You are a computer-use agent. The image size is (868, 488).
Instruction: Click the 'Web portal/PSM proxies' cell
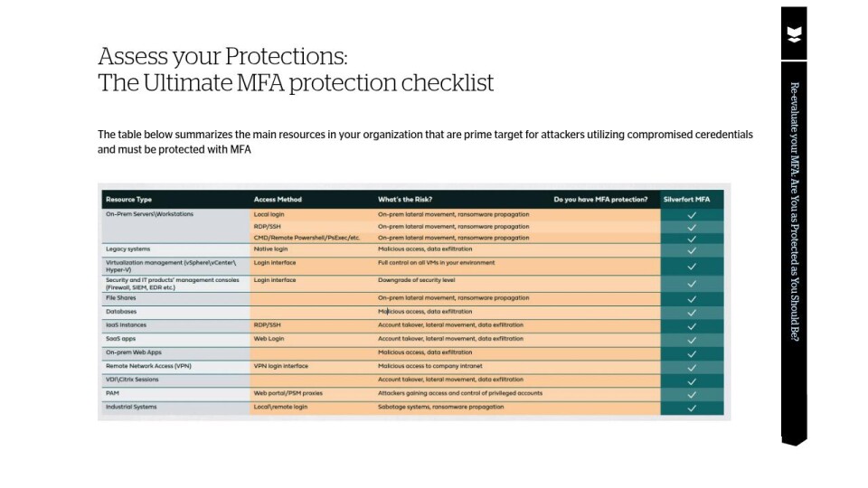coord(288,394)
